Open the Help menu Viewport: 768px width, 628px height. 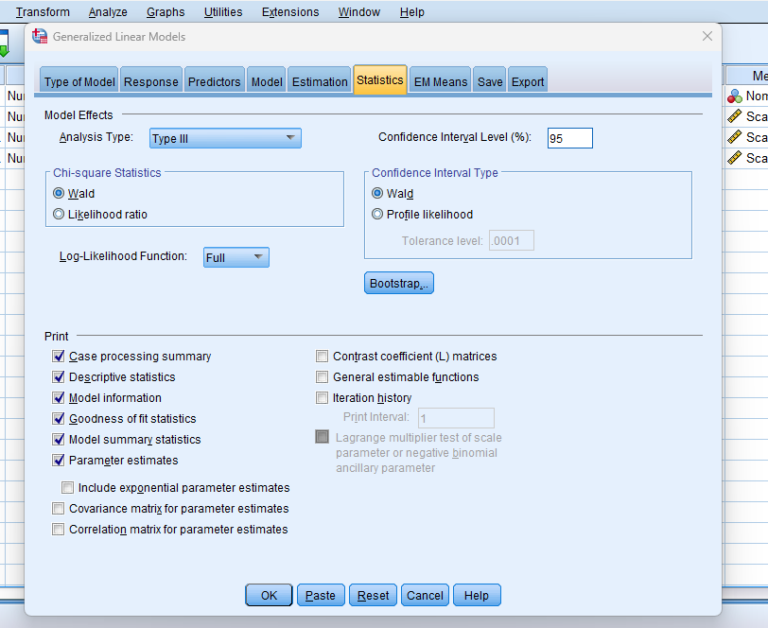pyautogui.click(x=412, y=12)
